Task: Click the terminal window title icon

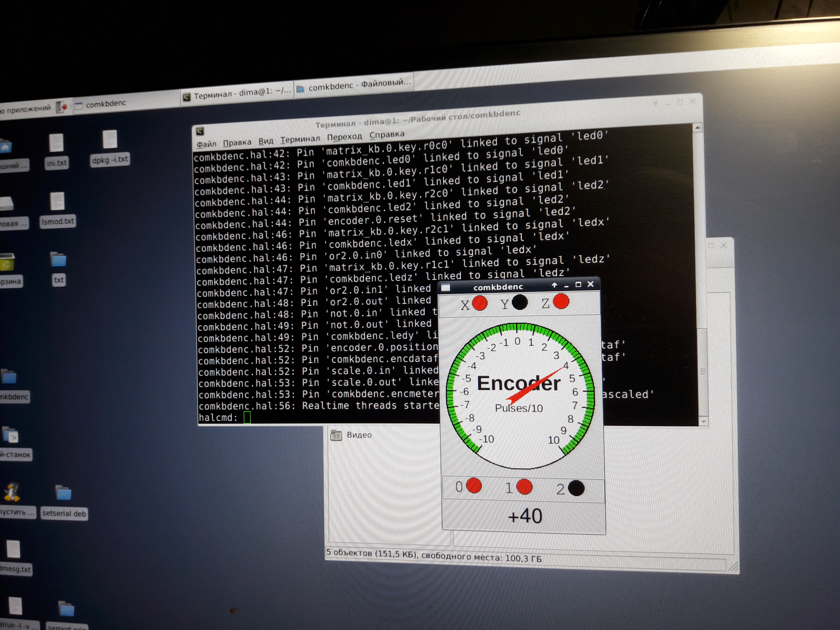Action: pyautogui.click(x=200, y=131)
